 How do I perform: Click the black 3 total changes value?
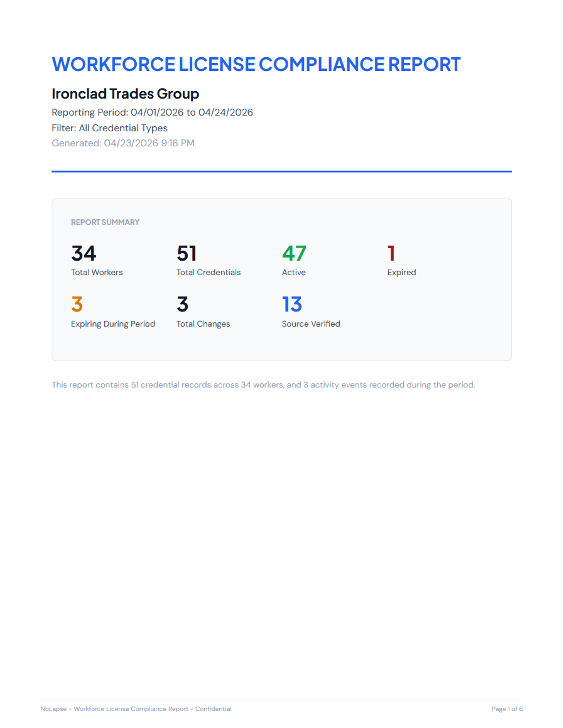[182, 305]
